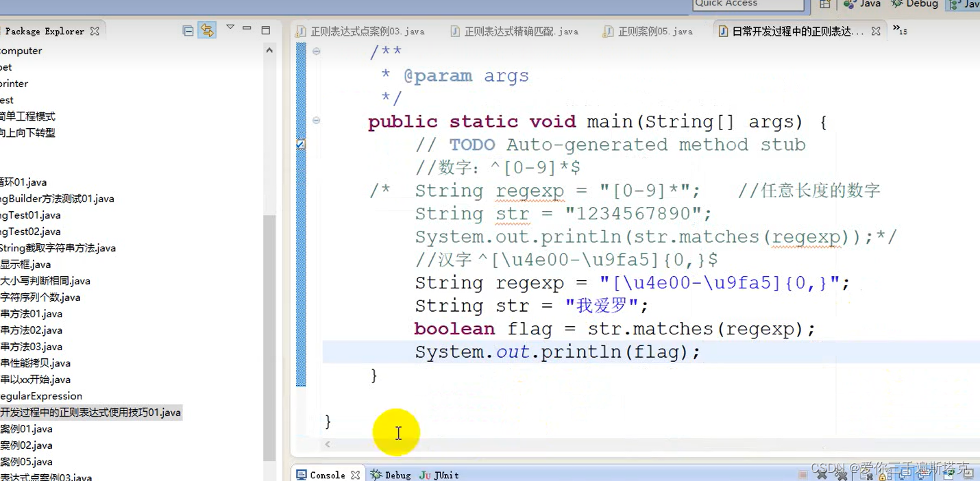Close the Console view

(x=355, y=475)
